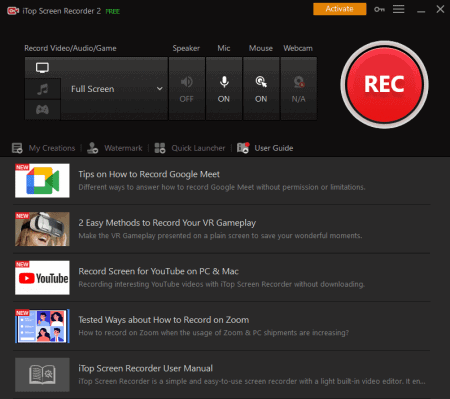Click the iTop Screen Recorder logo icon
Screen dimensions: 450x399
coord(13,11)
